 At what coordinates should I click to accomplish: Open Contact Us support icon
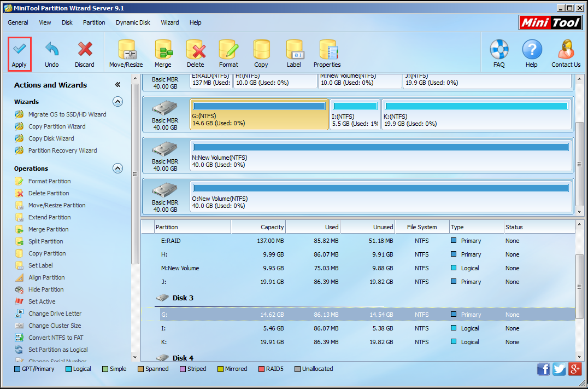[x=566, y=54]
